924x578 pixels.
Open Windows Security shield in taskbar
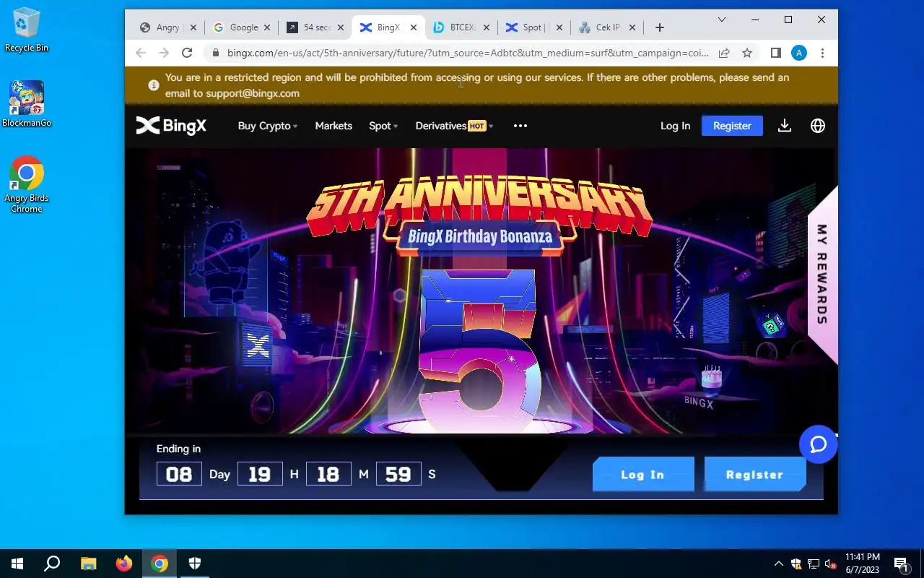(x=195, y=564)
